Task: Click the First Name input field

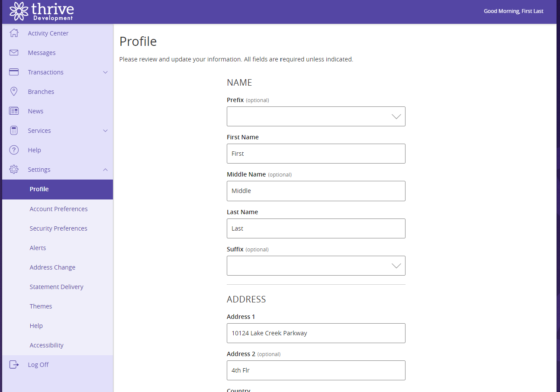Action: (x=316, y=154)
